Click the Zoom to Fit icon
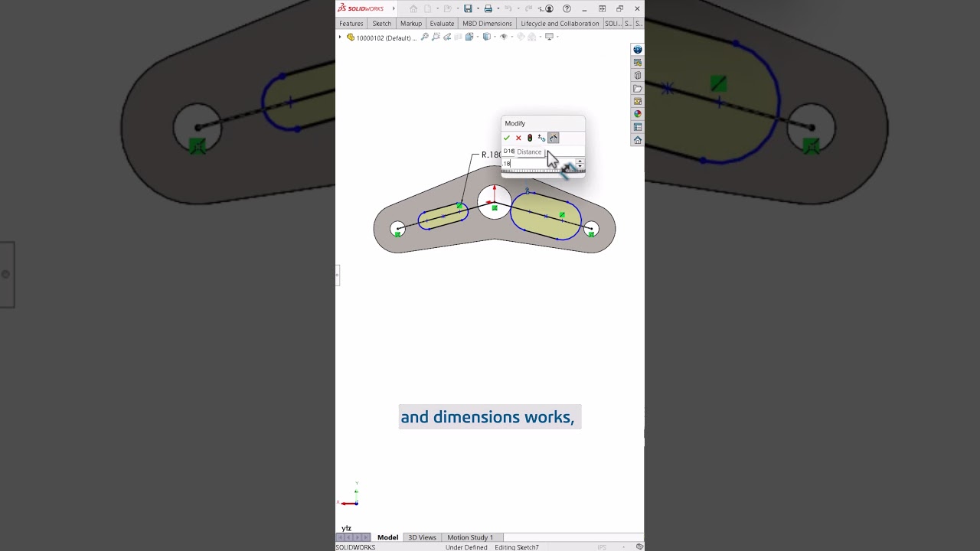The height and width of the screenshot is (551, 980). coord(425,37)
